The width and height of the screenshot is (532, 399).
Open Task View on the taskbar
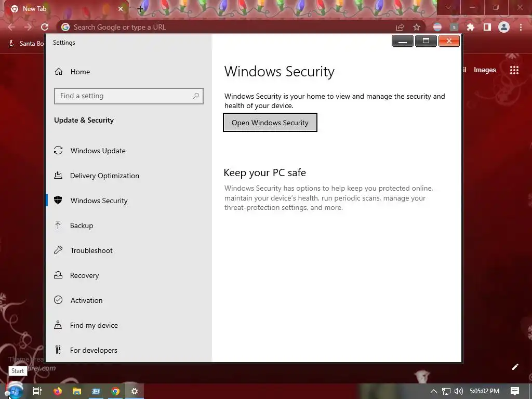click(x=37, y=391)
